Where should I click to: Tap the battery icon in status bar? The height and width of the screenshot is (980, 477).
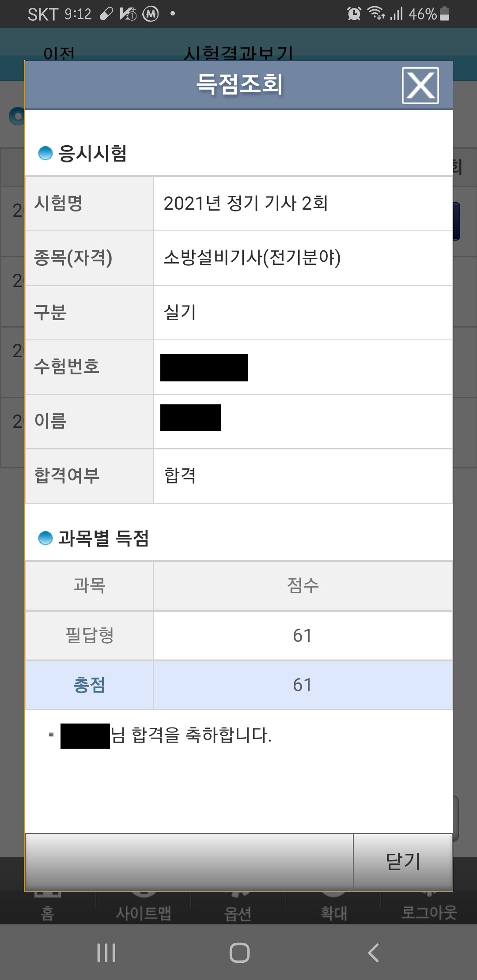(445, 14)
